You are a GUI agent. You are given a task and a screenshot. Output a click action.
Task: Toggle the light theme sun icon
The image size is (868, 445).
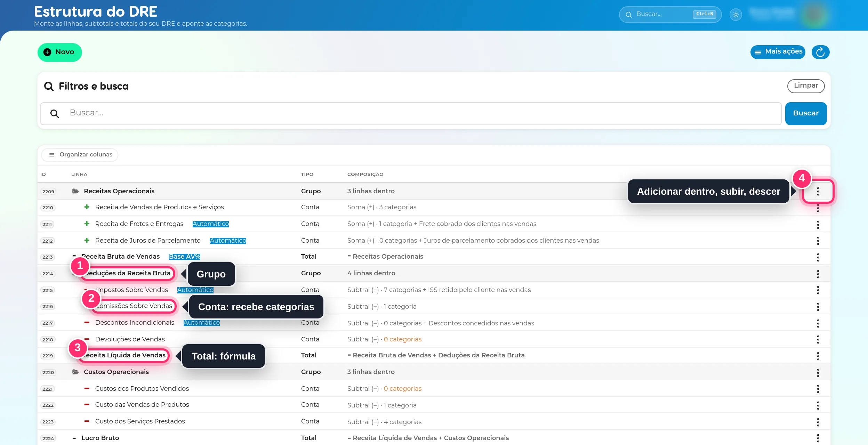click(736, 15)
